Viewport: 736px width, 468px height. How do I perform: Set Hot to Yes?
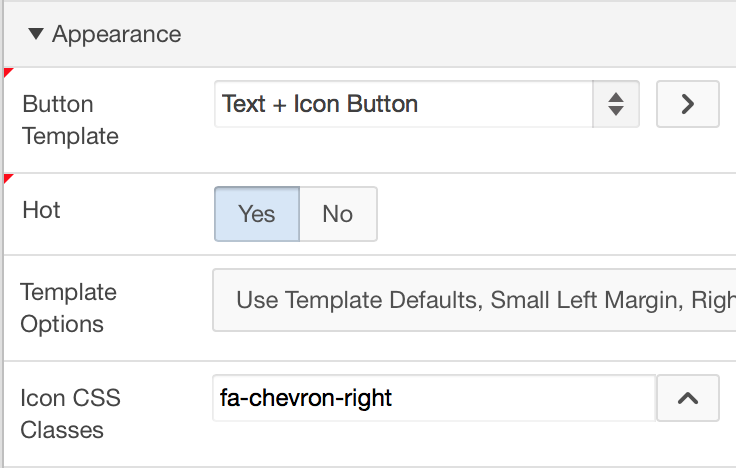(x=257, y=214)
